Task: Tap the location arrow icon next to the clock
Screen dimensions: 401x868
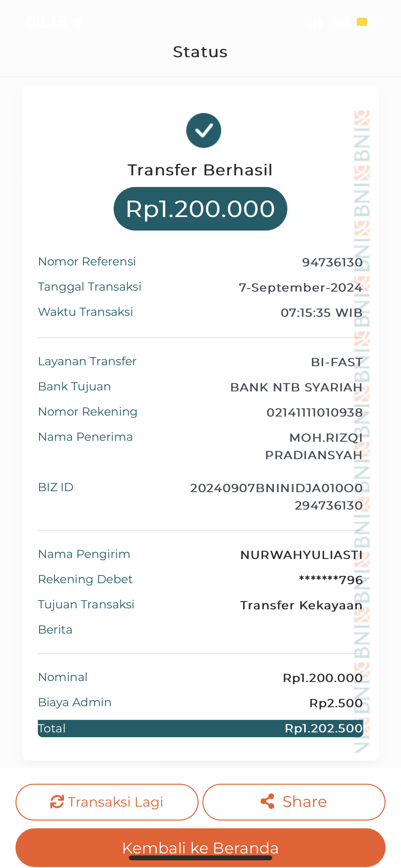Action: pyautogui.click(x=78, y=22)
